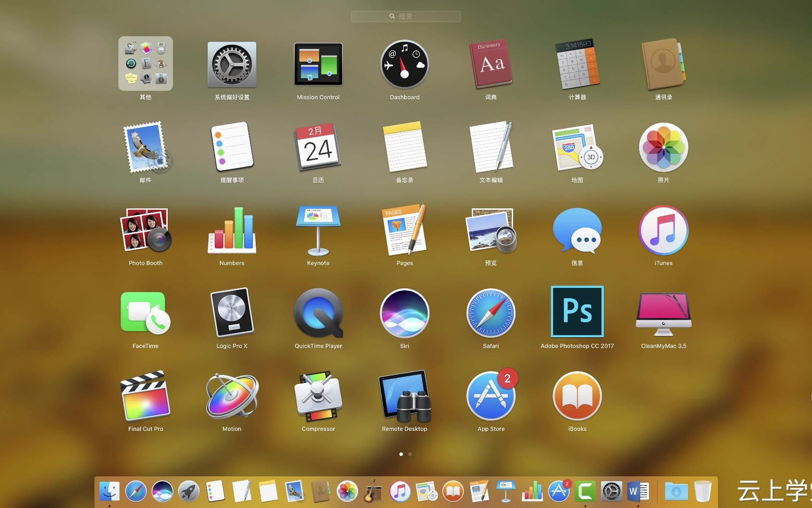Open the 词典 Dictionary app

pyautogui.click(x=491, y=64)
